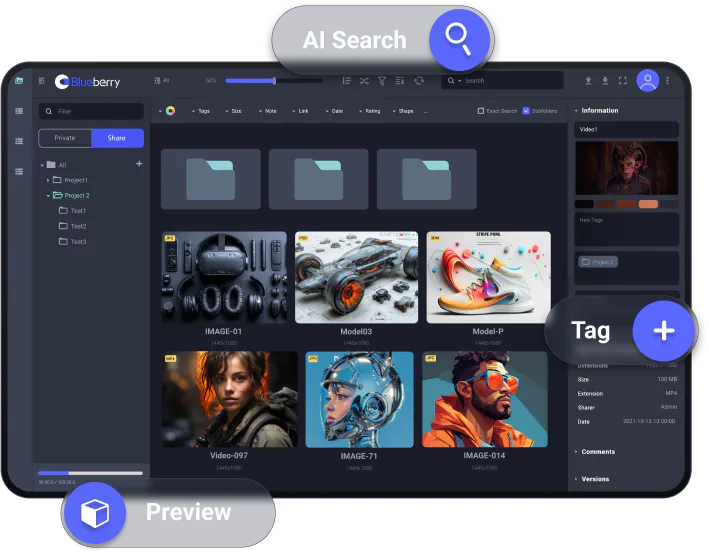Screen dimensions: 709x553
Task: Click the storage usage progress bar
Action: click(90, 473)
